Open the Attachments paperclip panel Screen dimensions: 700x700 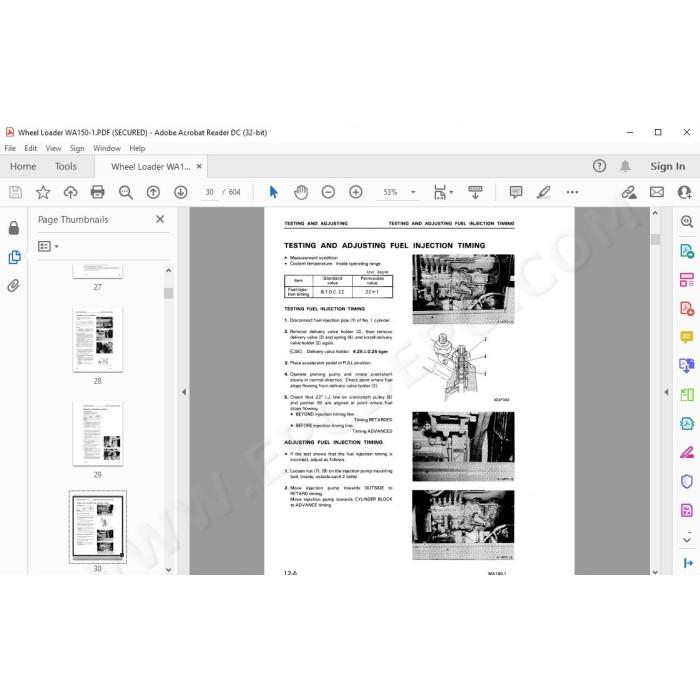pos(14,285)
